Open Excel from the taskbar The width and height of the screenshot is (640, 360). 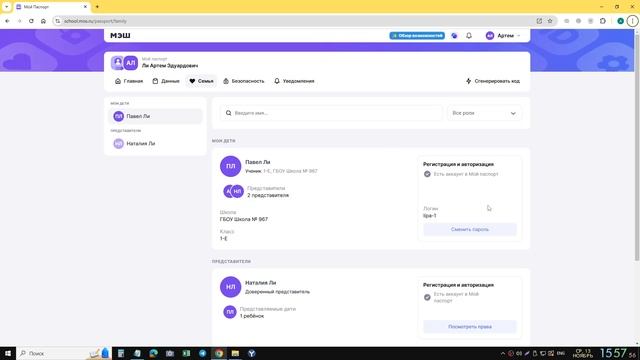point(186,353)
